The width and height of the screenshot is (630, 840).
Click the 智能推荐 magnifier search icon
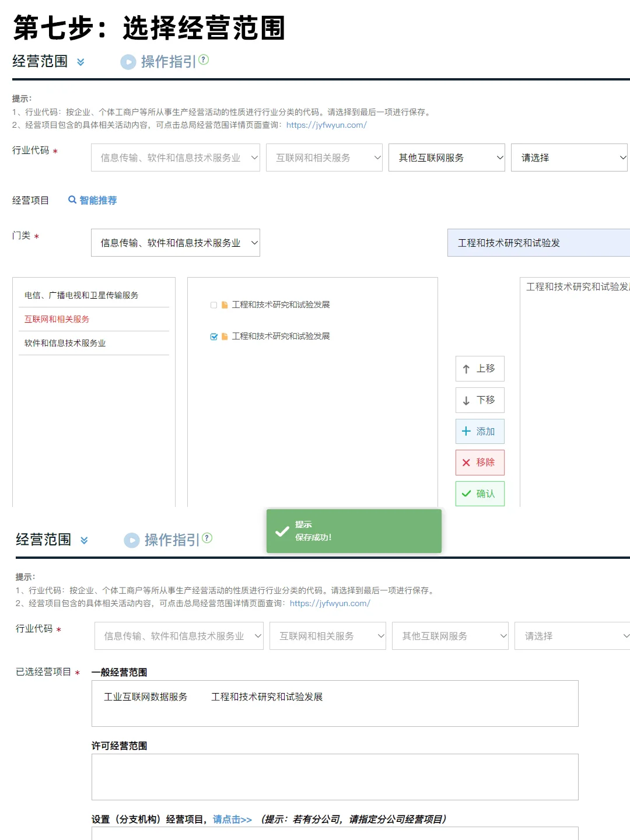(x=72, y=200)
